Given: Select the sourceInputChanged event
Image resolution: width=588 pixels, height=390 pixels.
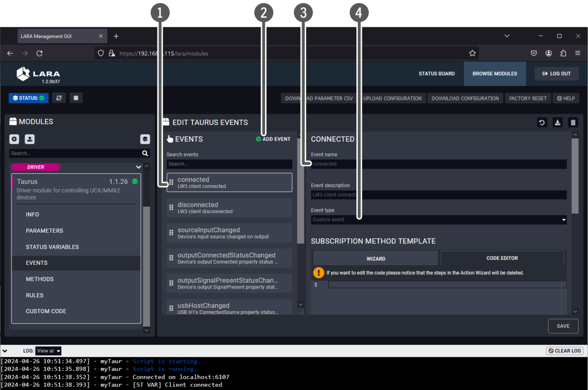Looking at the screenshot, I should click(229, 233).
